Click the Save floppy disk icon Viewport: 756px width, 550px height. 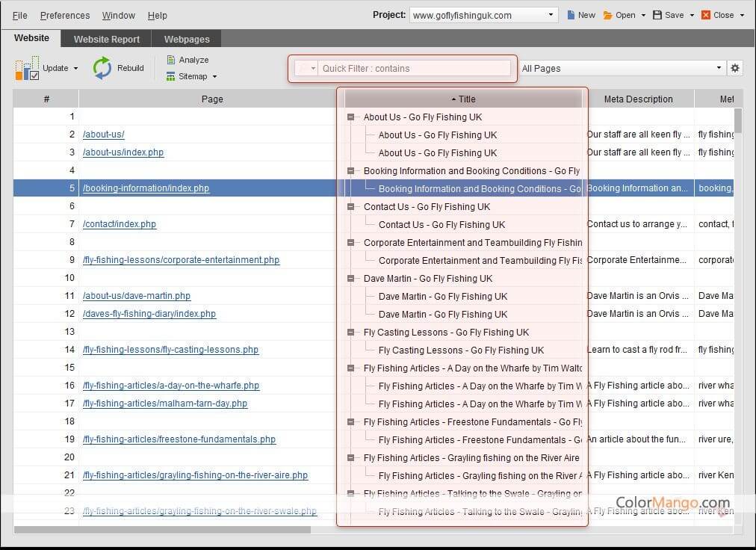point(657,15)
